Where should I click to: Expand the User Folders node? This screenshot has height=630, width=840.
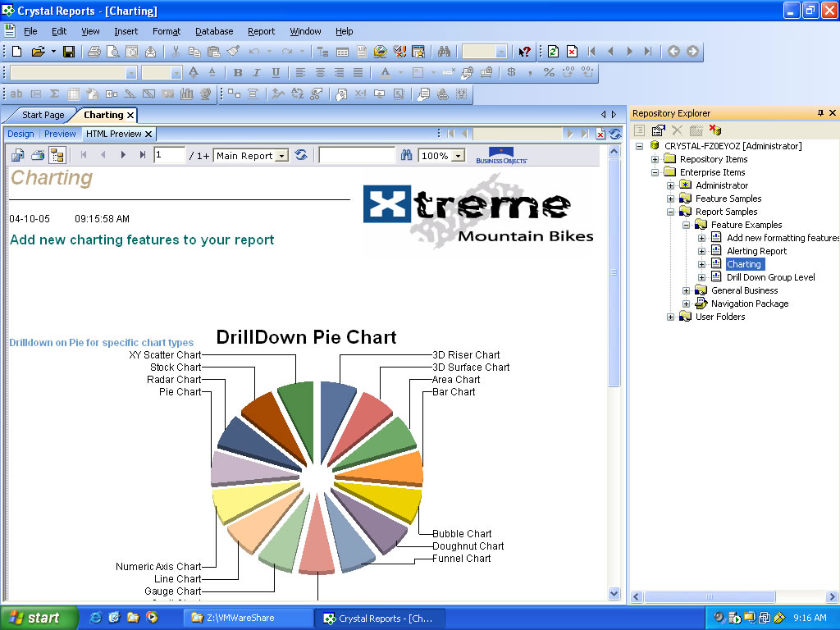tap(670, 317)
